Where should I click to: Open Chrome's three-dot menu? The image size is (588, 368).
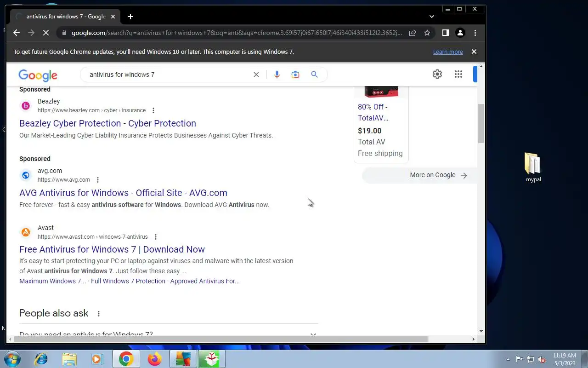coord(475,33)
